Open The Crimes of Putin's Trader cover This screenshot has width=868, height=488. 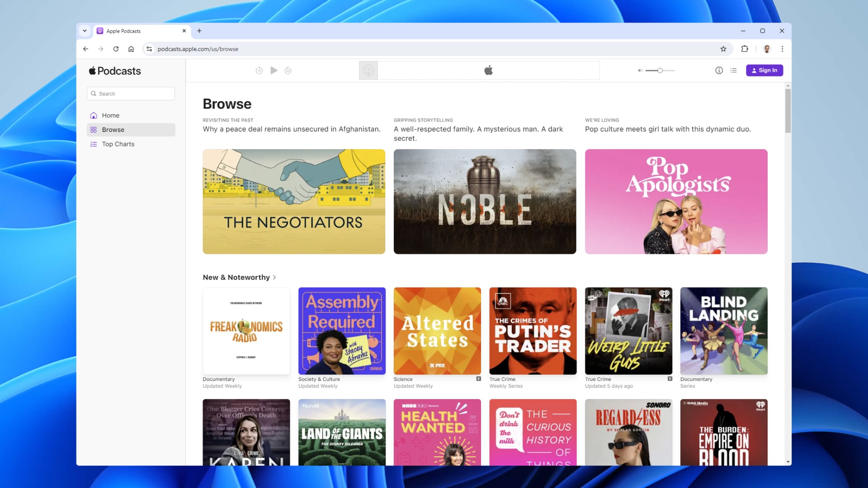point(533,331)
